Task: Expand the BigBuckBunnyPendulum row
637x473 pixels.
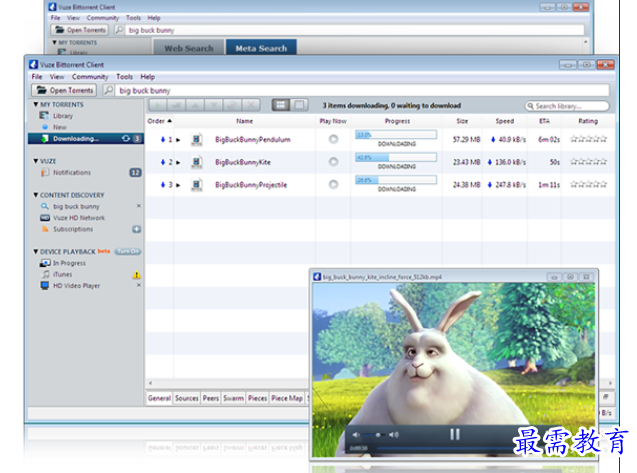Action: coord(178,140)
